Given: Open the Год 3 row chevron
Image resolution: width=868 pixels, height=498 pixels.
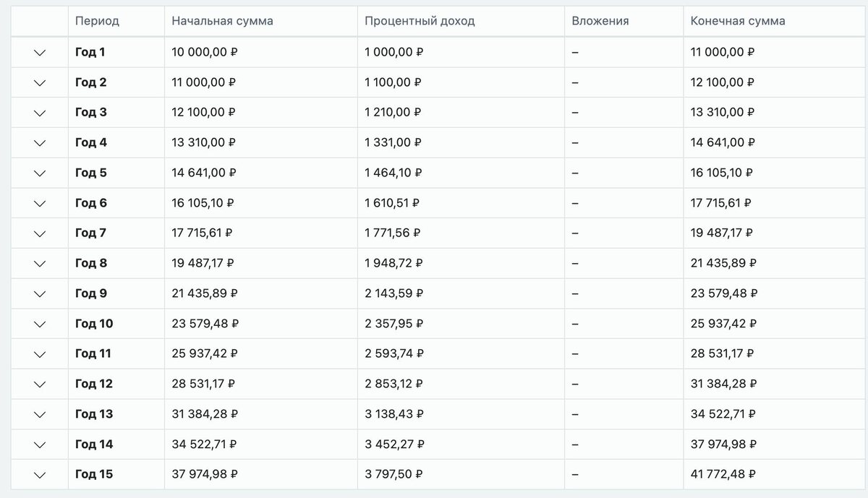Looking at the screenshot, I should (40, 113).
